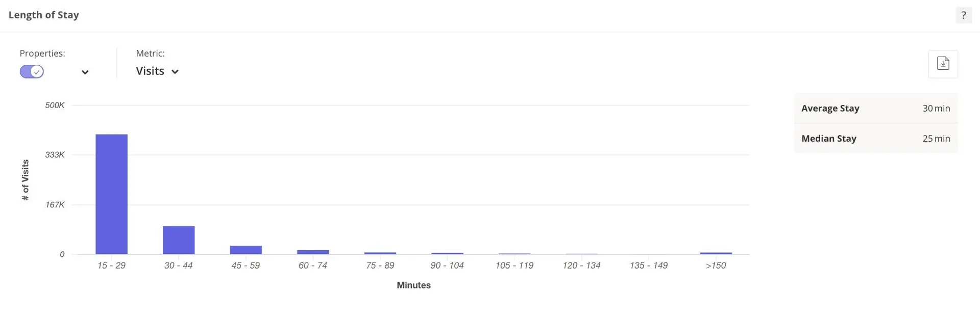Open the help question mark
Screen dimensions: 980x314
tap(963, 15)
